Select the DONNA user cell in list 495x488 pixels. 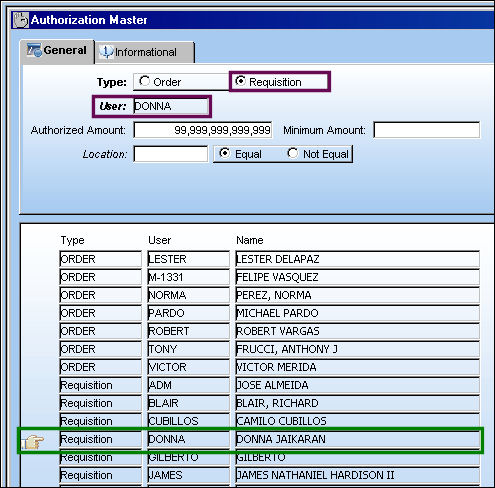click(x=188, y=439)
